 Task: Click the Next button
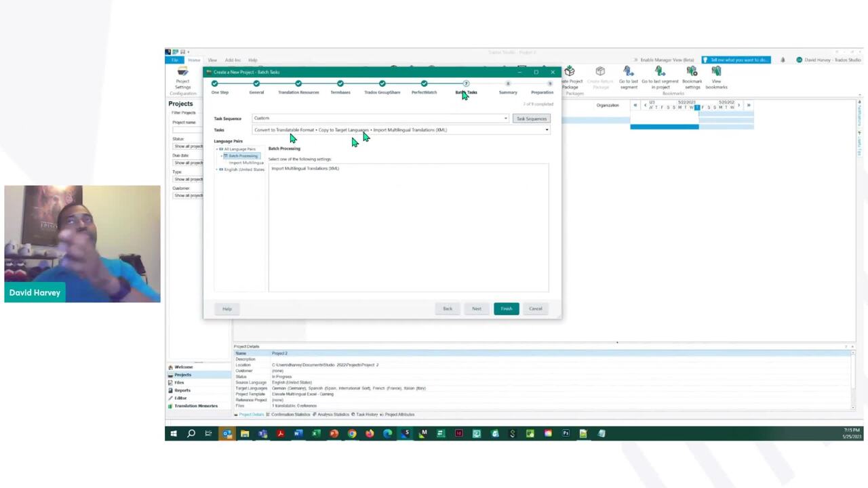click(x=477, y=309)
